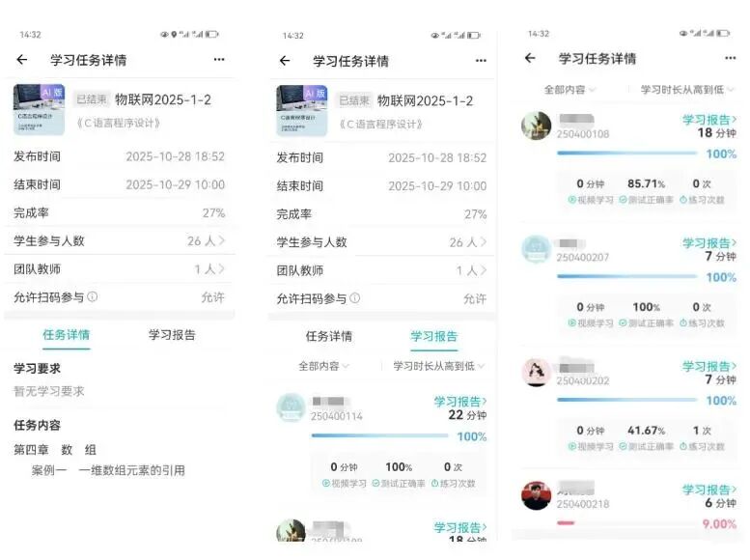Select 任务详情 tab in left screen
The width and height of the screenshot is (750, 560).
(x=67, y=335)
